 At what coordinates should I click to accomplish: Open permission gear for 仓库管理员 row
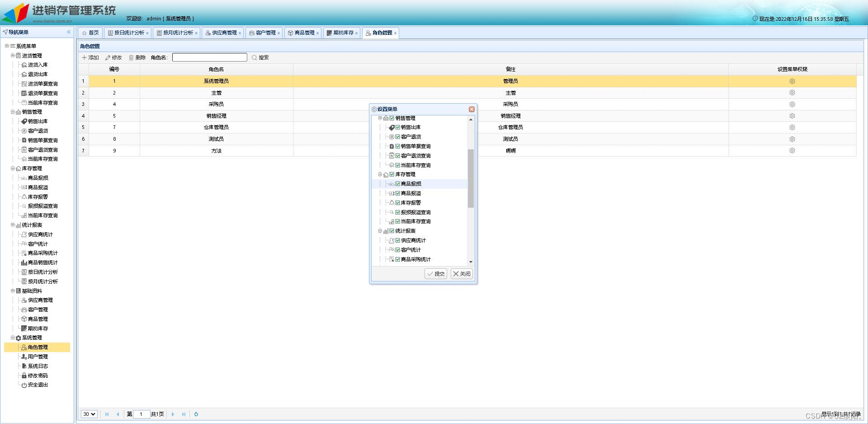click(792, 127)
